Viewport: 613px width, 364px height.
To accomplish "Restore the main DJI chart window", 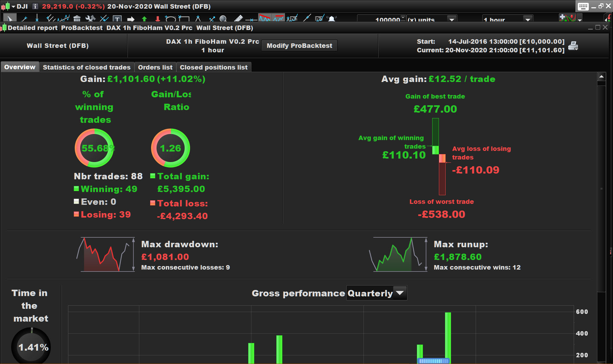I will pos(601,6).
